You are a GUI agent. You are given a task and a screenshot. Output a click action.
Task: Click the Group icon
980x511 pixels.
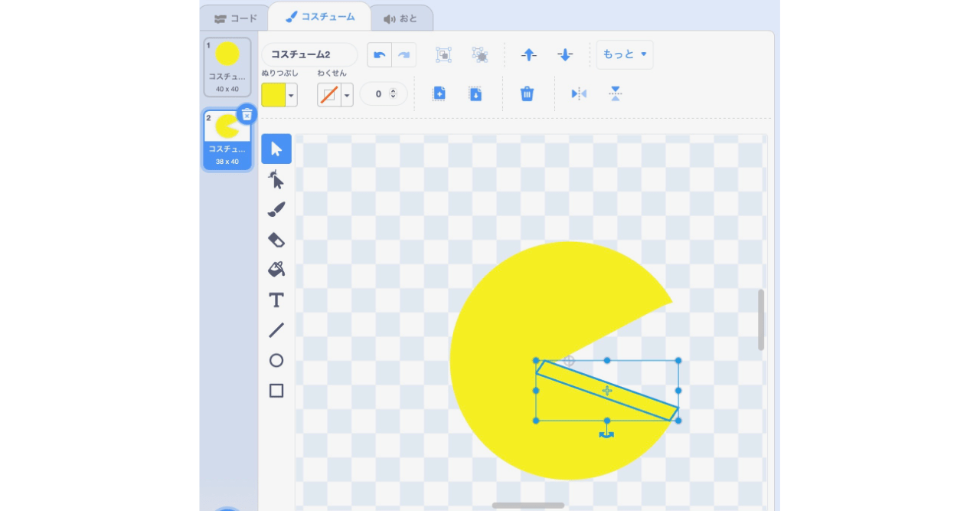click(x=443, y=54)
